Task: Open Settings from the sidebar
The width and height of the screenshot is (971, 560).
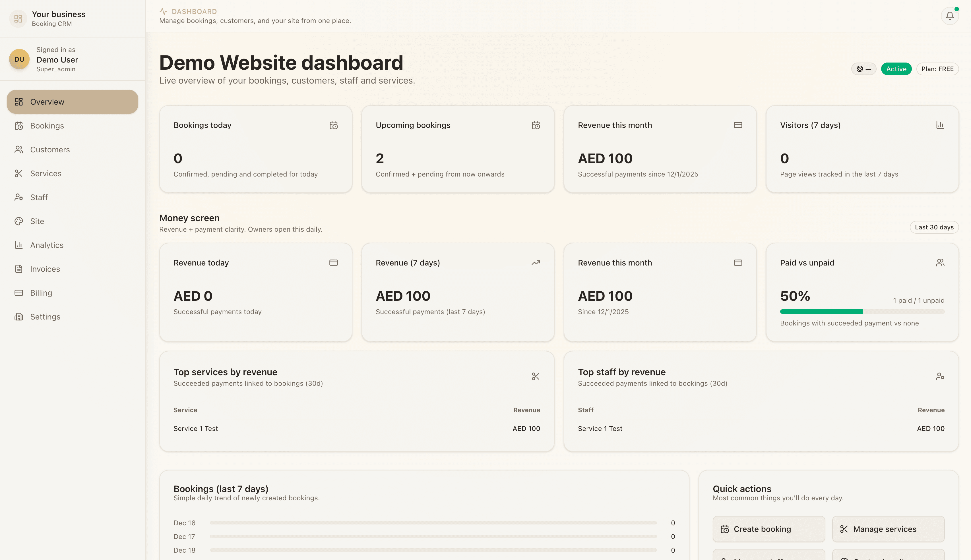Action: click(x=45, y=317)
